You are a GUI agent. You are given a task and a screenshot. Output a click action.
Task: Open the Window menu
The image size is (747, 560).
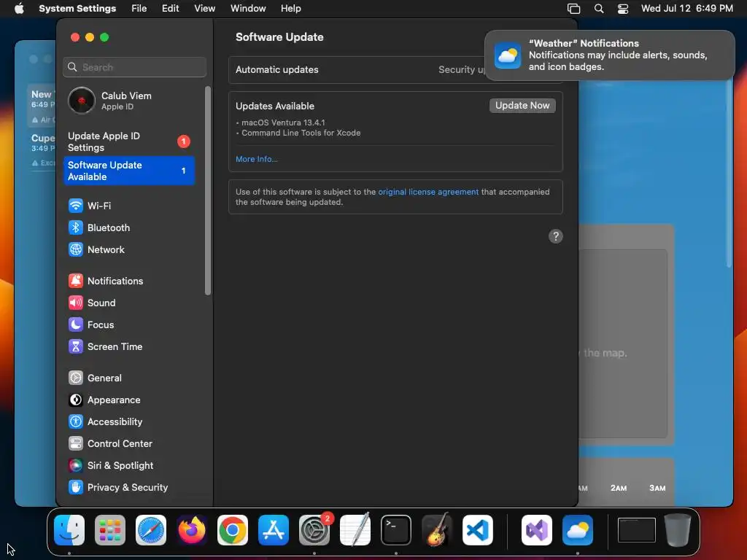[x=248, y=9]
